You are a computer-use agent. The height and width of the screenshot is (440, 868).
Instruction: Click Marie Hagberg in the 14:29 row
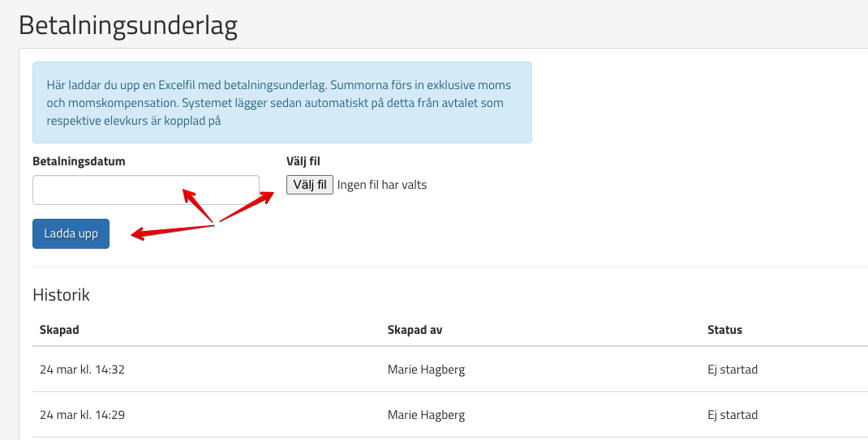pyautogui.click(x=426, y=415)
